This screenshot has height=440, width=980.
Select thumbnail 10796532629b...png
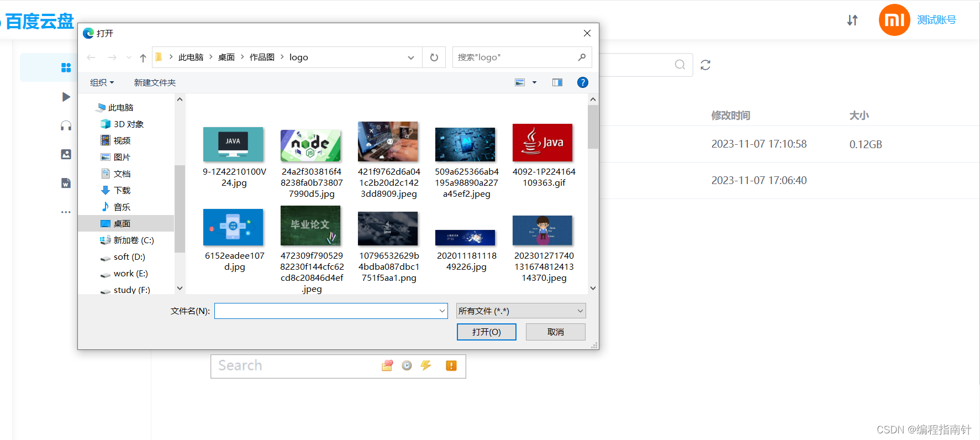pos(388,229)
